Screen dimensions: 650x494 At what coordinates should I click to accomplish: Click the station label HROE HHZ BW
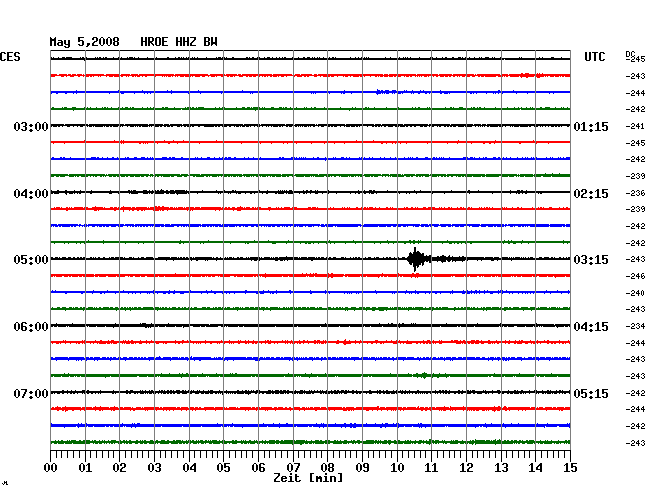pyautogui.click(x=179, y=42)
